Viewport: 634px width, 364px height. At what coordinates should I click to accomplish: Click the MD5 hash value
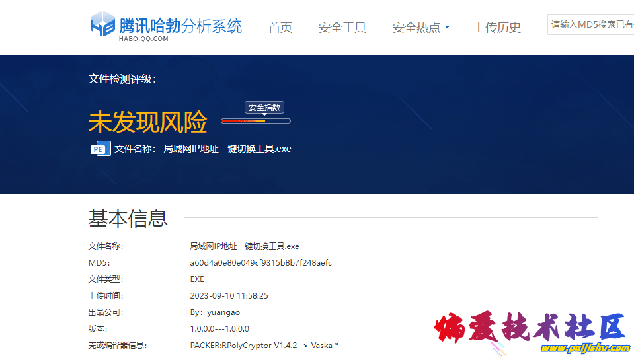[x=260, y=263]
